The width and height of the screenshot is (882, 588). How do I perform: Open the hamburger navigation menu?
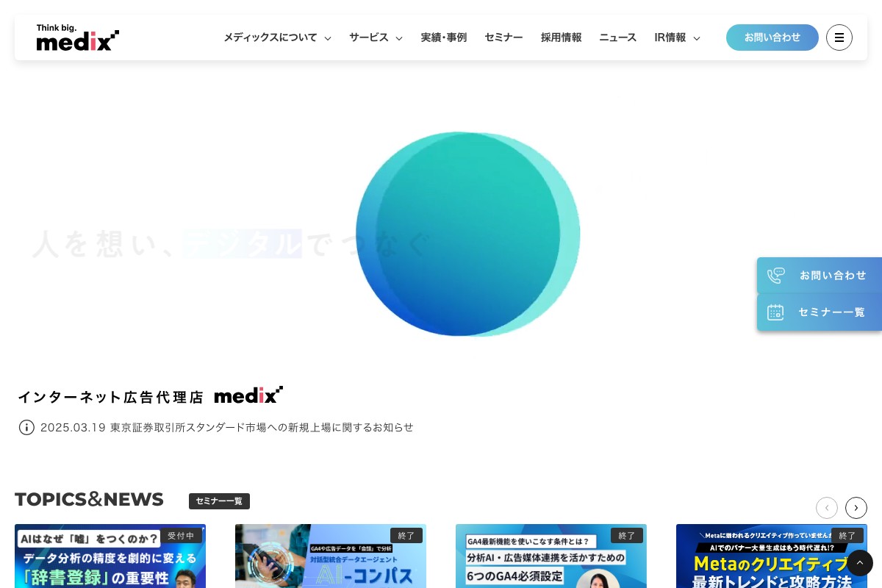pyautogui.click(x=839, y=37)
